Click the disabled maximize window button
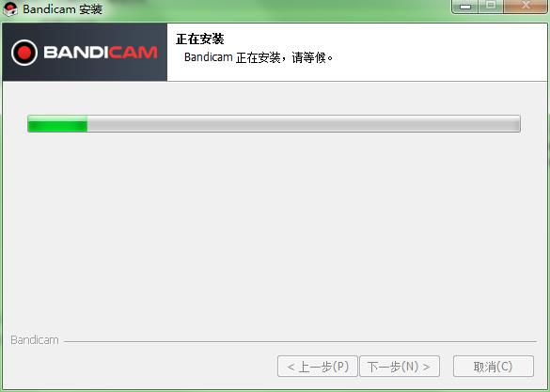The image size is (550, 392). coord(491,6)
